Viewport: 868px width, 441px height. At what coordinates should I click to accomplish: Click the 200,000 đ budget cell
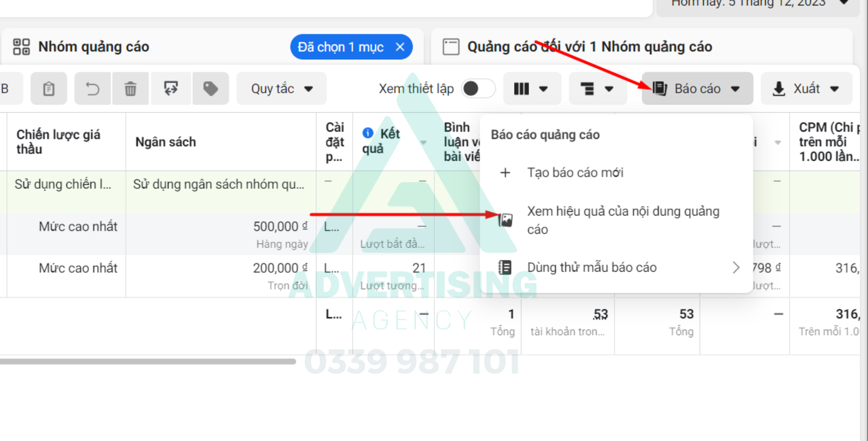click(280, 268)
